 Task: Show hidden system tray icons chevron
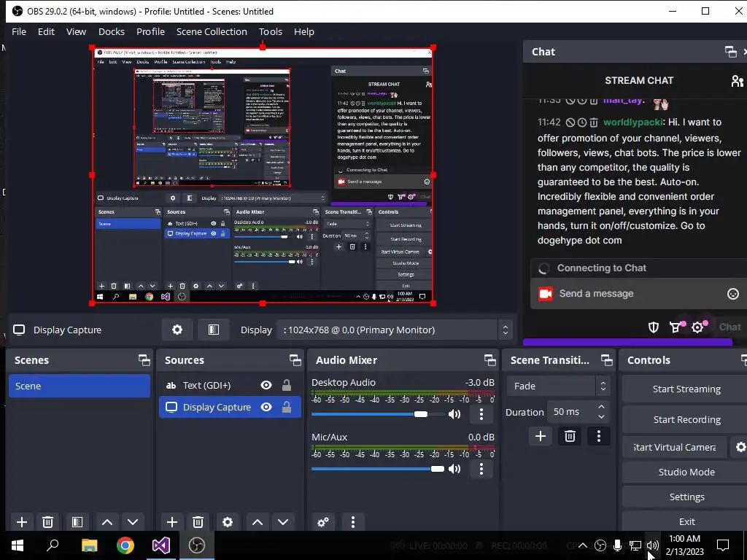[x=582, y=545]
